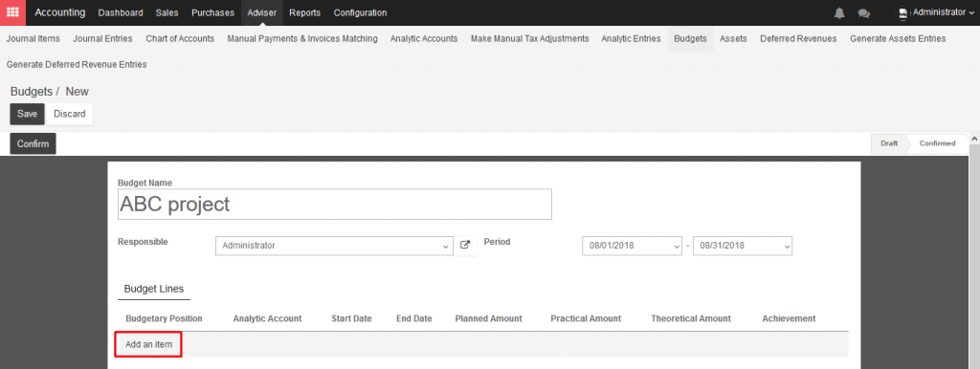Image resolution: width=980 pixels, height=369 pixels.
Task: Click external link icon beside Responsible
Action: coord(464,246)
